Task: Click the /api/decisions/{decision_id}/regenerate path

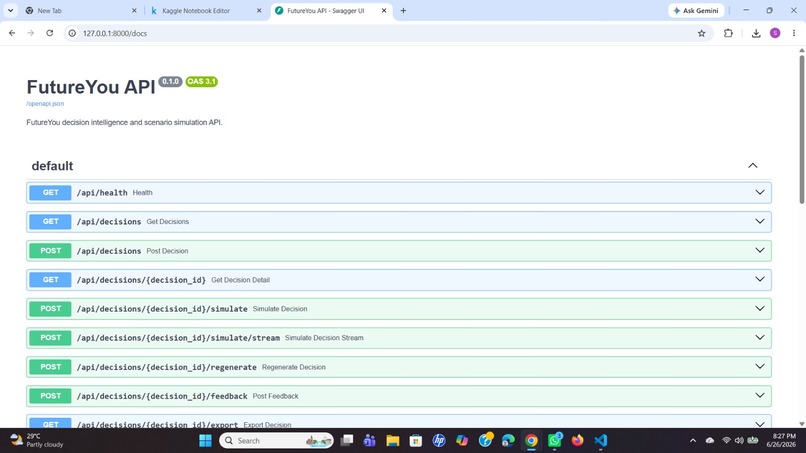Action: pyautogui.click(x=167, y=367)
